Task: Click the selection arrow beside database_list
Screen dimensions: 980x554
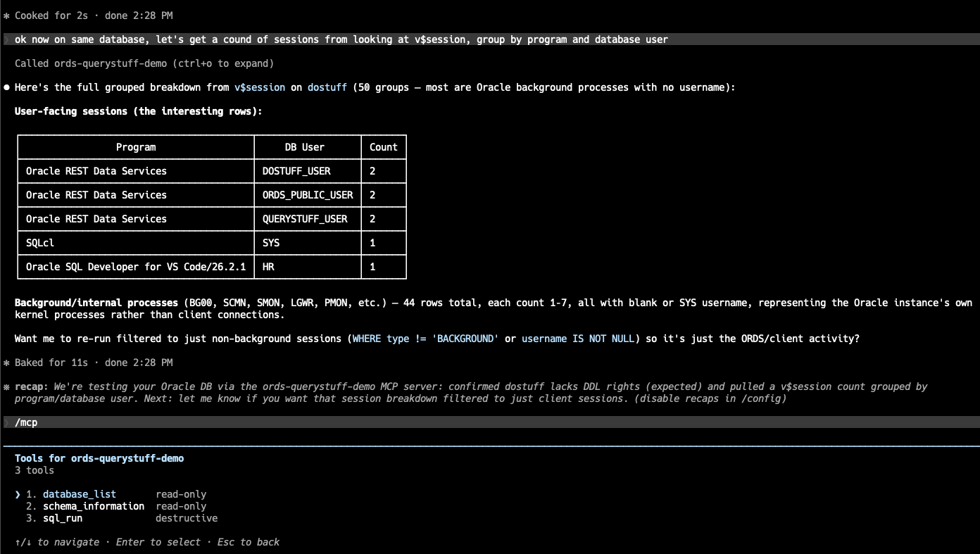Action: pos(18,494)
